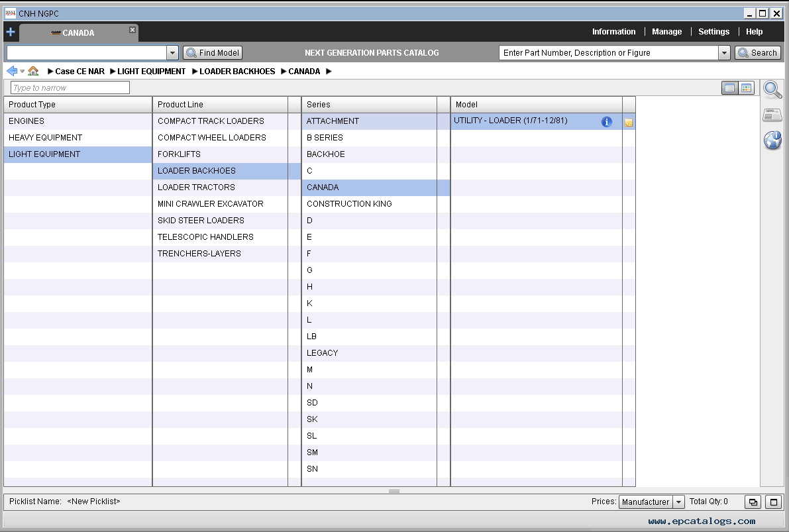Select LEGACY series

tap(370, 353)
